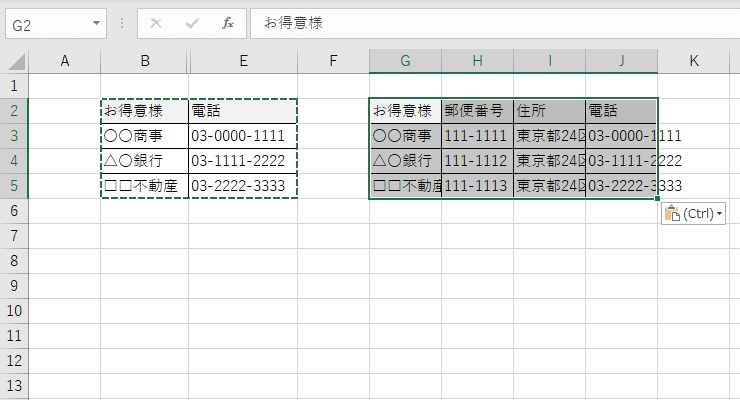740x400 pixels.
Task: Click cell E3 containing 03-0000-1111
Action: (243, 136)
